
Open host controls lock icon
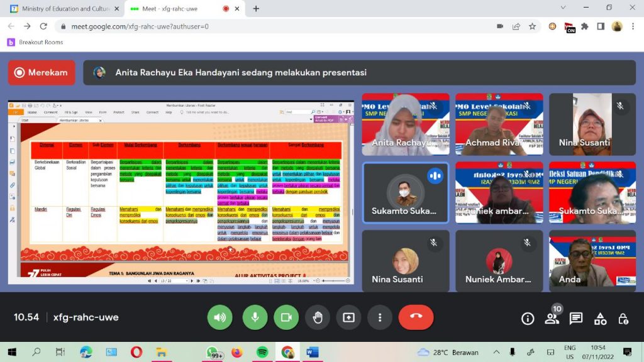tap(623, 318)
